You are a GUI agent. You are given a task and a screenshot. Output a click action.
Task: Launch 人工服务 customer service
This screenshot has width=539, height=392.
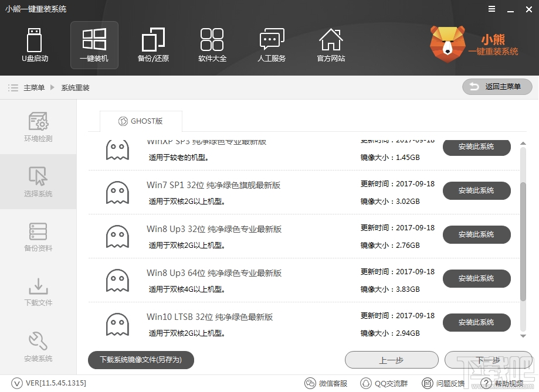pos(271,45)
